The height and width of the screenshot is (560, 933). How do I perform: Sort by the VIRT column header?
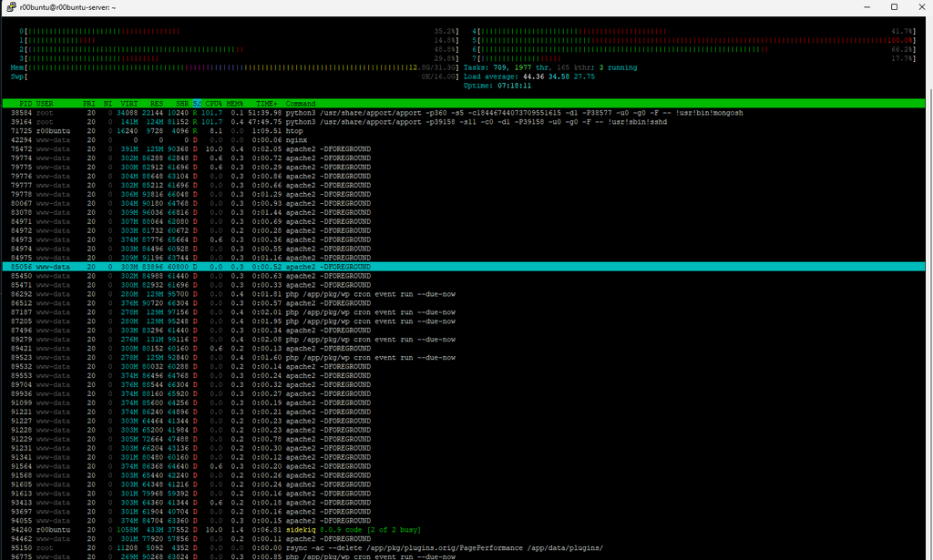click(x=129, y=103)
